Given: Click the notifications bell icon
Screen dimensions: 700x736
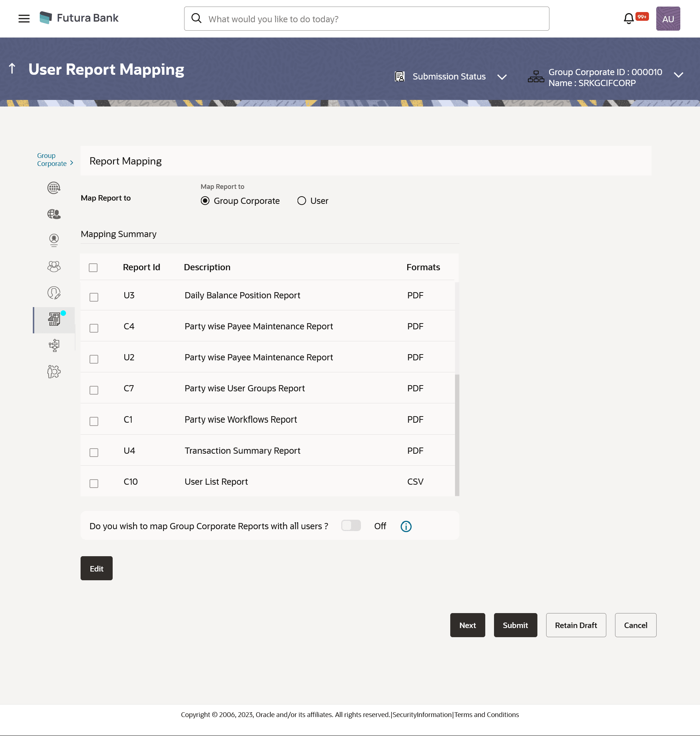Looking at the screenshot, I should point(628,18).
